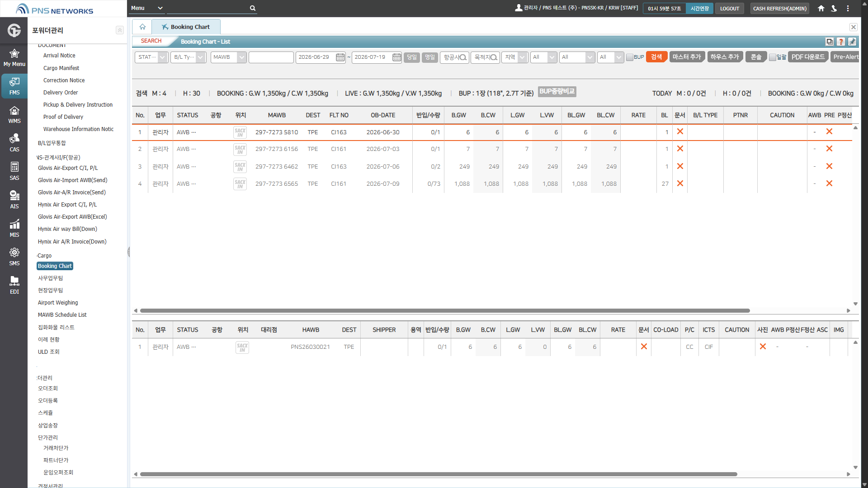Switch to the Booking Chart tab
The width and height of the screenshot is (868, 488).
186,27
